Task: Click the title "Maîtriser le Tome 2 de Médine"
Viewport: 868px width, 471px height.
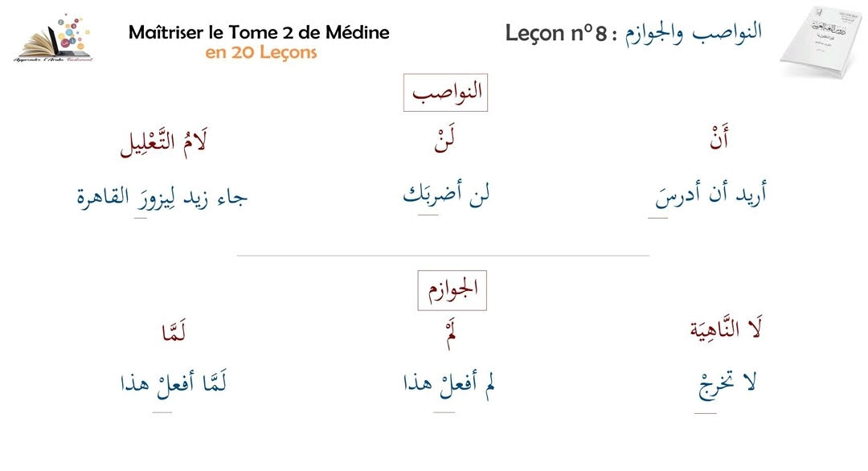Action: (259, 33)
